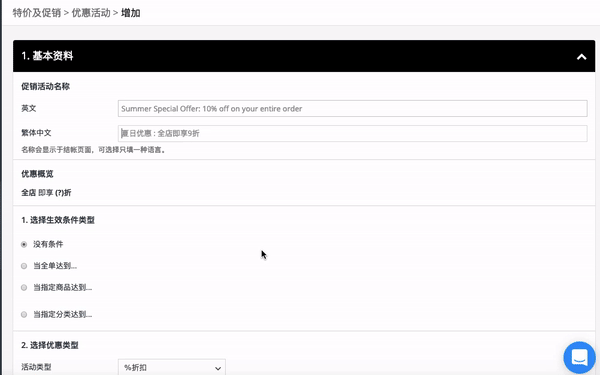This screenshot has width=600, height=375.
Task: Select the 没有条件 radio option
Action: tap(24, 244)
